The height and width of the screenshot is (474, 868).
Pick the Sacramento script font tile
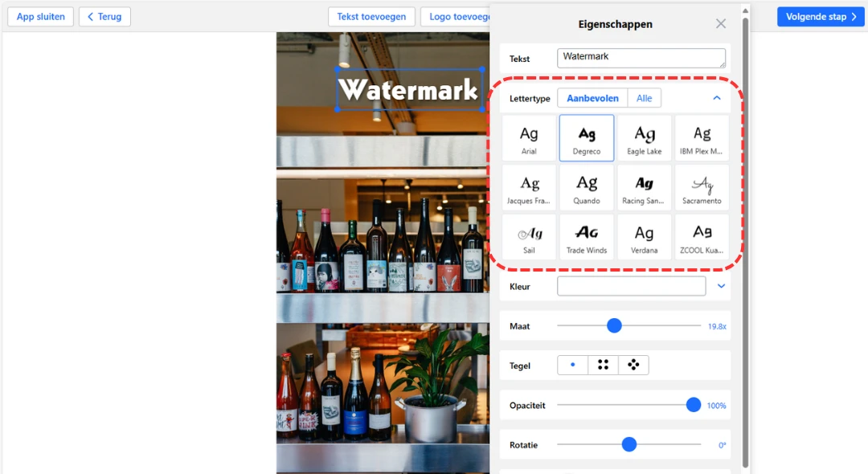pyautogui.click(x=702, y=188)
